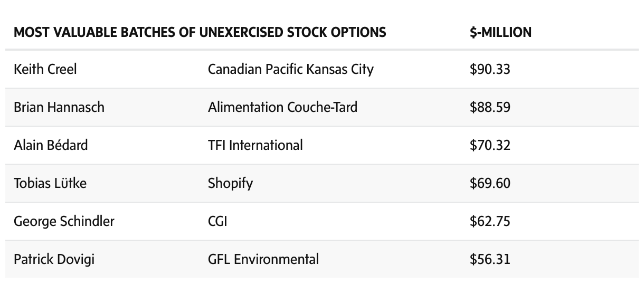Click the $62.75 value
Screen dimensions: 644x283
point(489,221)
